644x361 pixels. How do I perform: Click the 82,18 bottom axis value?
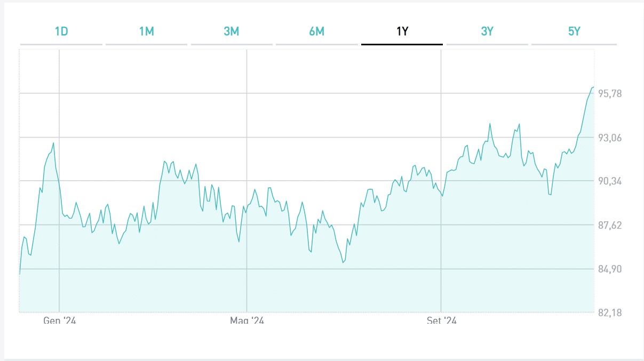[x=610, y=312]
